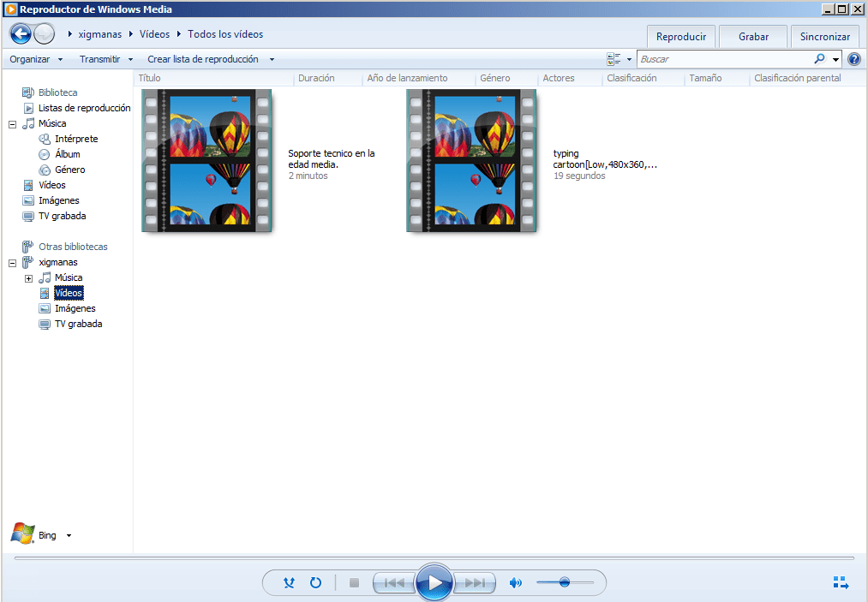Image resolution: width=868 pixels, height=602 pixels.
Task: Click the playback seek bar
Action: tap(434, 558)
